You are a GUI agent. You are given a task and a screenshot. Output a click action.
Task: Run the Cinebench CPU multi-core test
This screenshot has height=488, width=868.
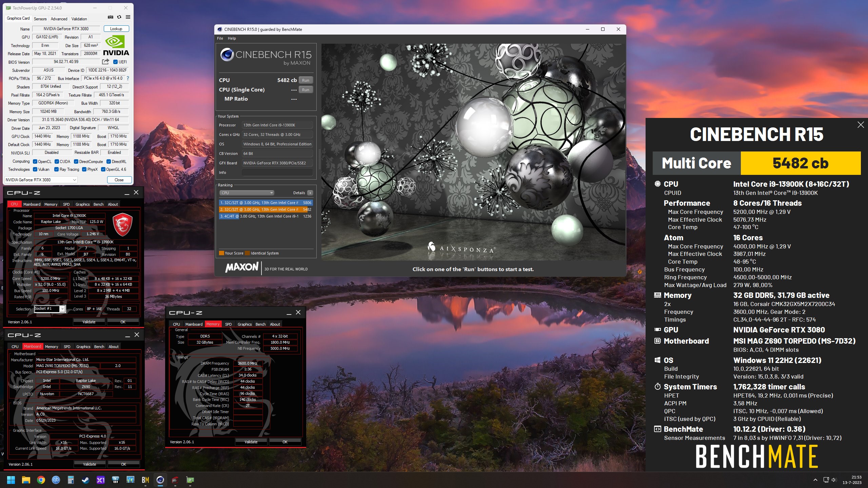coord(305,80)
